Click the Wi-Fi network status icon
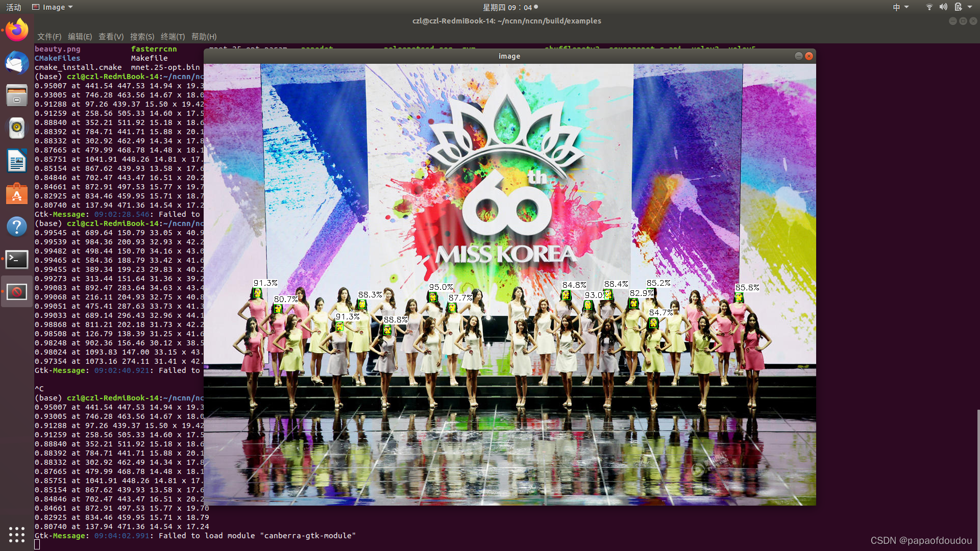Viewport: 980px width, 551px height. pos(929,7)
